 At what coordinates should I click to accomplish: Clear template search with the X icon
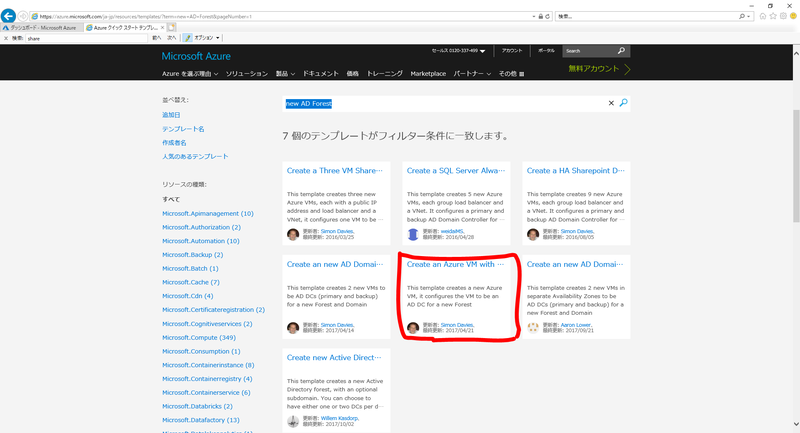pos(611,103)
